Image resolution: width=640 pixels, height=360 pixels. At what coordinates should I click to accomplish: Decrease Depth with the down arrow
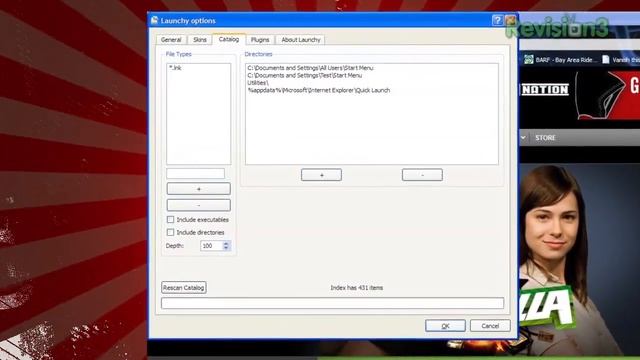226,248
